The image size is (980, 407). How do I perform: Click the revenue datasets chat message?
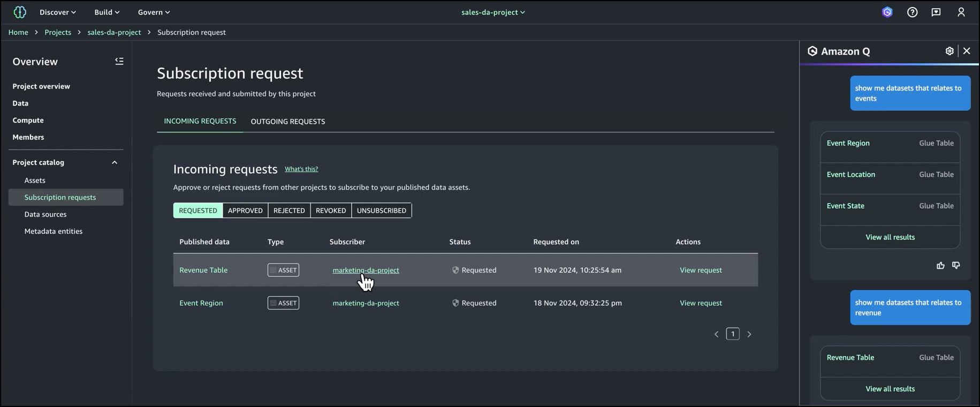coord(910,307)
